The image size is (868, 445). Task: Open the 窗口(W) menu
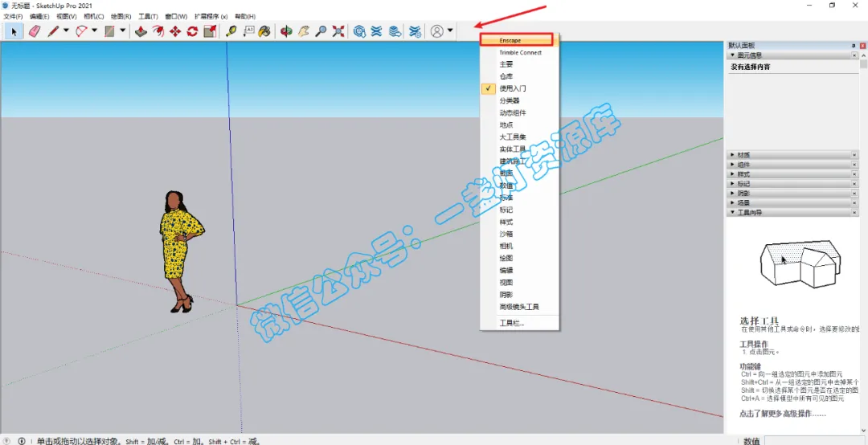[176, 17]
